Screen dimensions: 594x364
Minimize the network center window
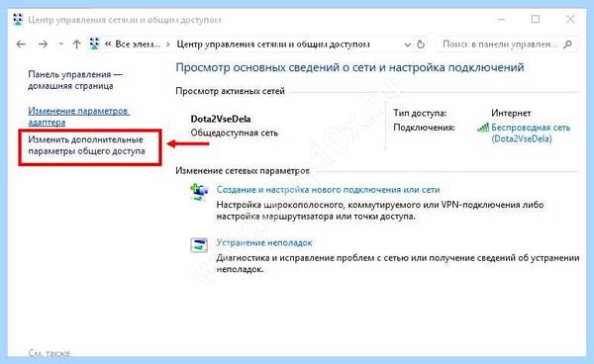click(x=502, y=19)
